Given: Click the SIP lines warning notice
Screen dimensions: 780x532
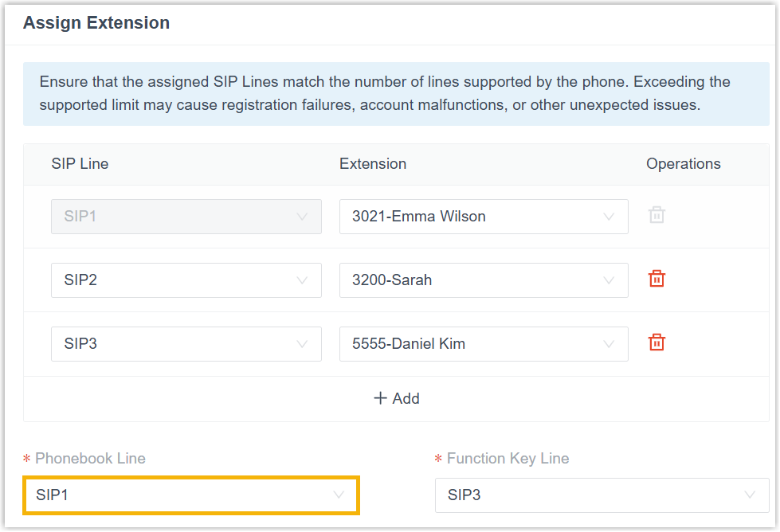Looking at the screenshot, I should (396, 93).
